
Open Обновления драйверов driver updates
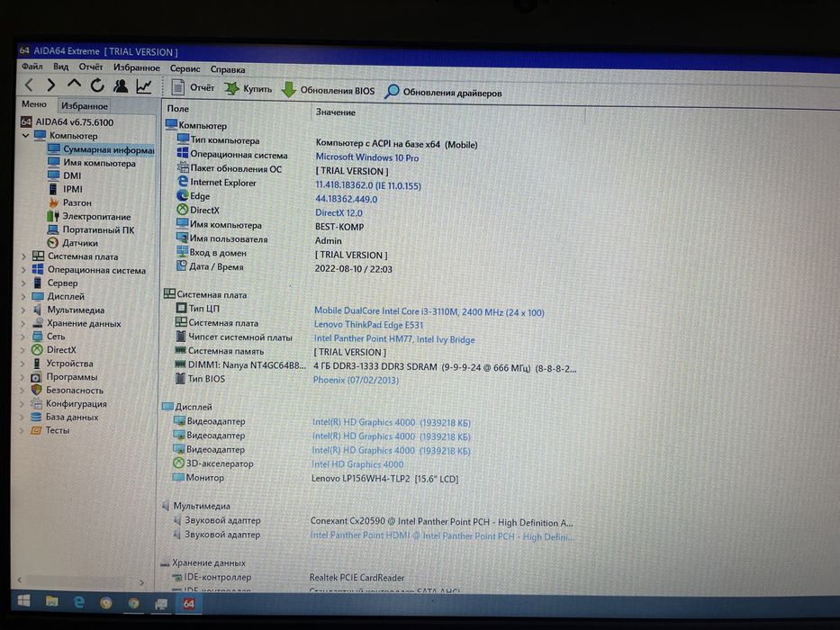444,92
